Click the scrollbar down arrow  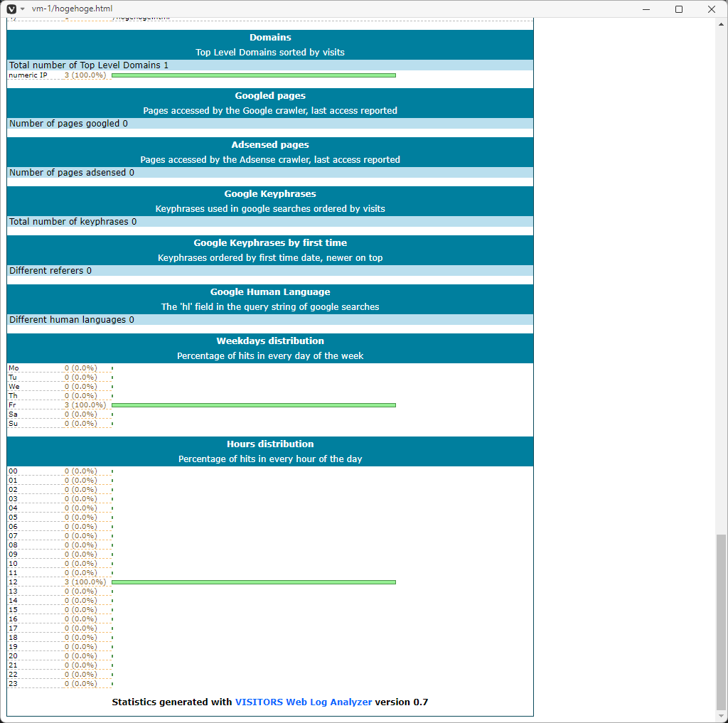coord(721,717)
